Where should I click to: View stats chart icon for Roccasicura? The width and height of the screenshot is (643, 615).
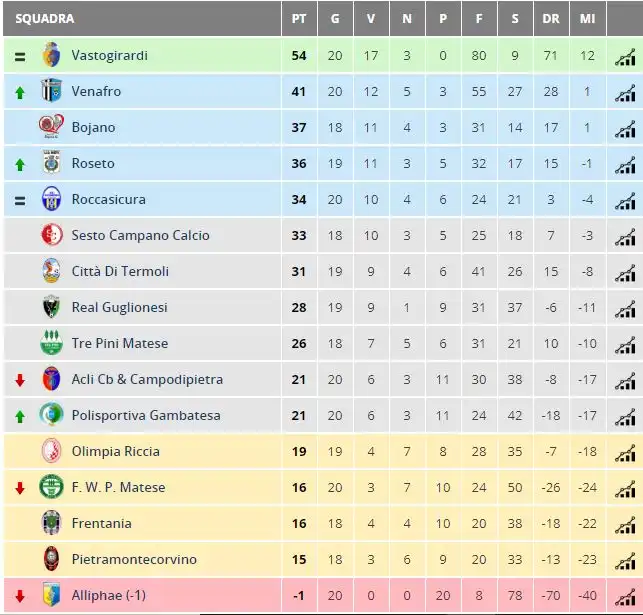click(625, 201)
